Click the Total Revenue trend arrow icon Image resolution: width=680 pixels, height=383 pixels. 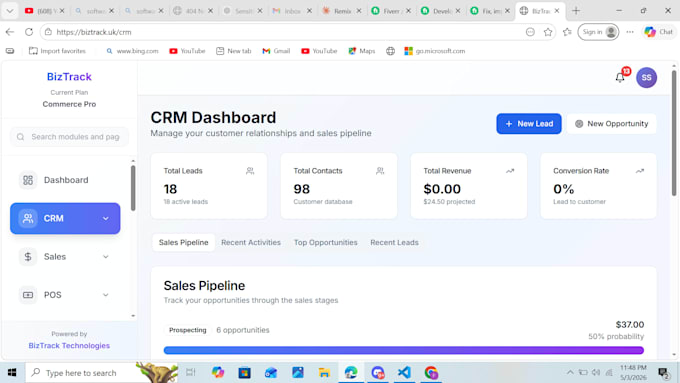coord(510,171)
